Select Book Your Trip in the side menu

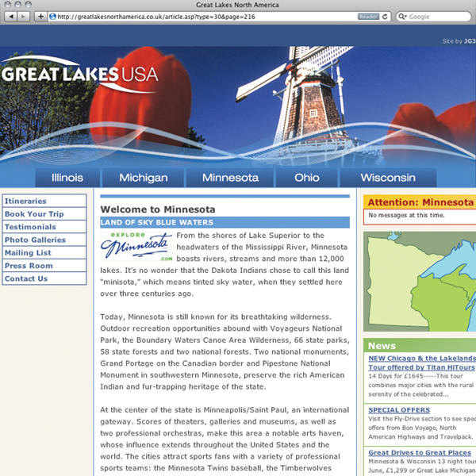point(44,214)
